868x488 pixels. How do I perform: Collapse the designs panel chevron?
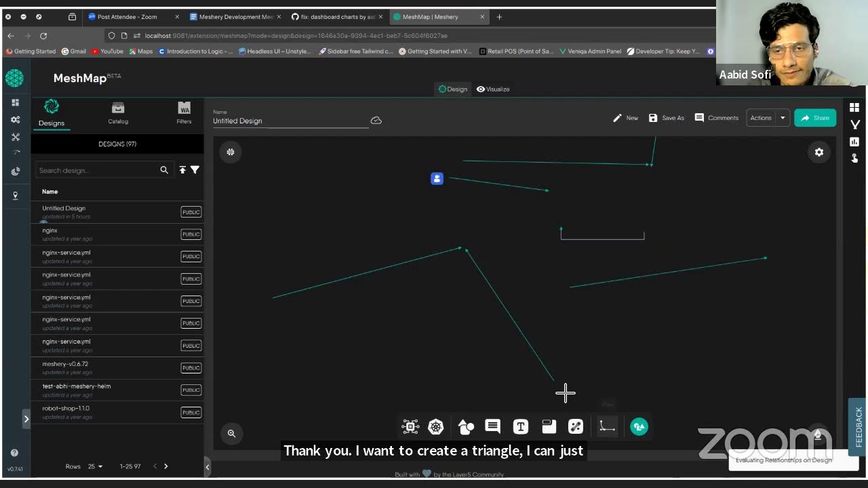208,466
